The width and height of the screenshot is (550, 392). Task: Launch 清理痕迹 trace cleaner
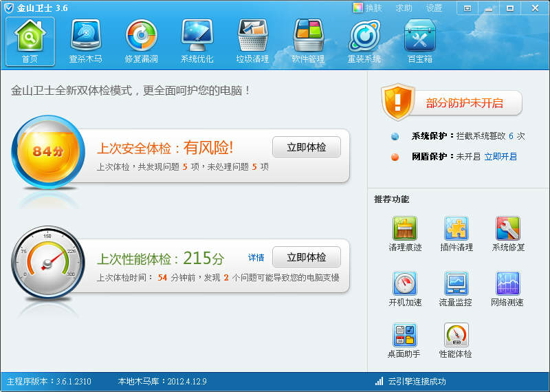[405, 234]
